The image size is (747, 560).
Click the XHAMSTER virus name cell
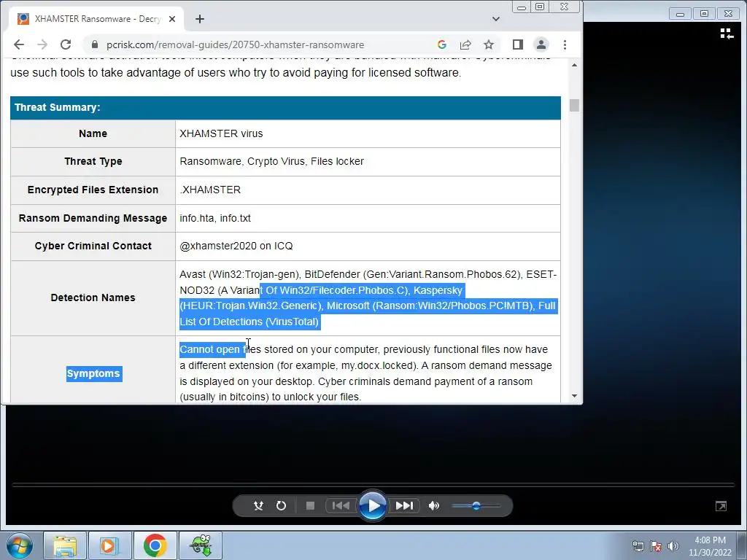(368, 134)
